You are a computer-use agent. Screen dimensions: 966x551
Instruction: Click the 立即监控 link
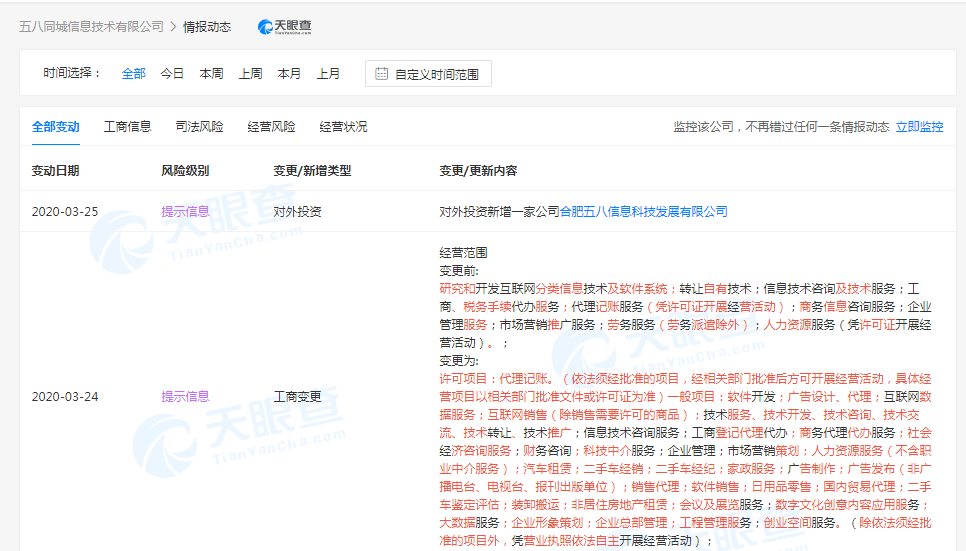click(919, 127)
